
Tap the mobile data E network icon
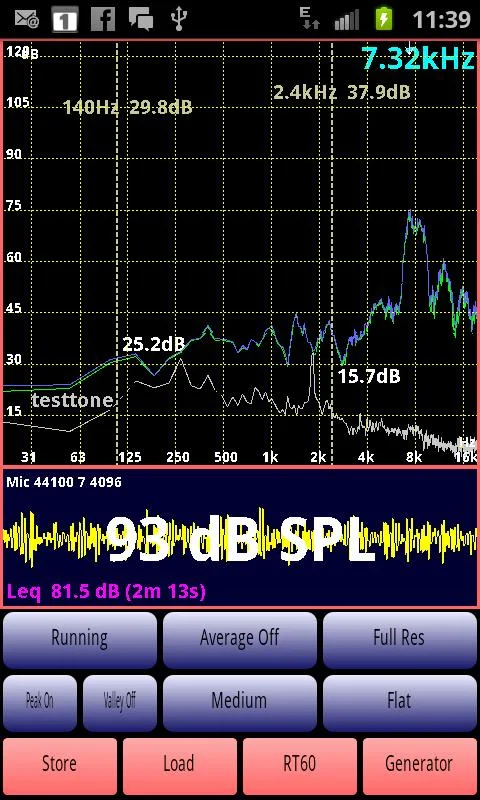[x=310, y=19]
